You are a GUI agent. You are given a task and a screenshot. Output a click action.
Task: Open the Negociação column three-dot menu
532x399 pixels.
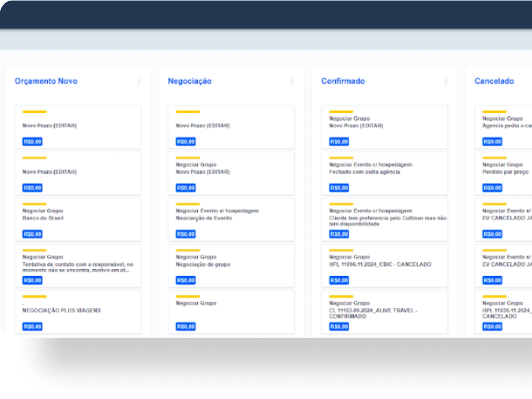[292, 81]
